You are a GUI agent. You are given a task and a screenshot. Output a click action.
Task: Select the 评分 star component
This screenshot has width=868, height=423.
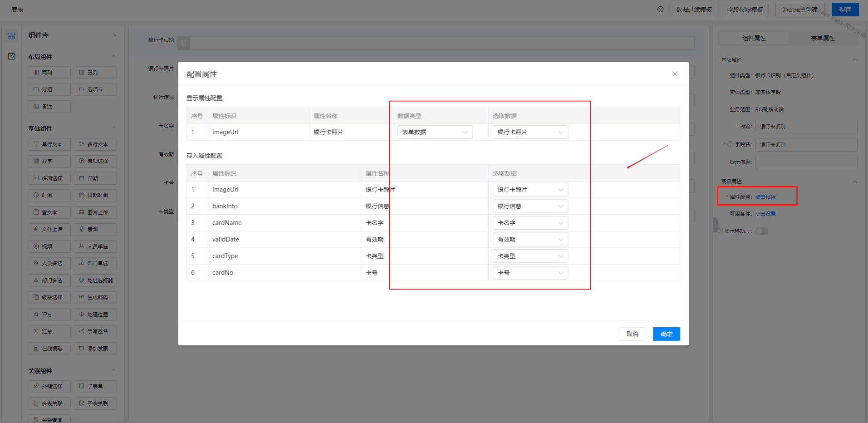pyautogui.click(x=49, y=315)
